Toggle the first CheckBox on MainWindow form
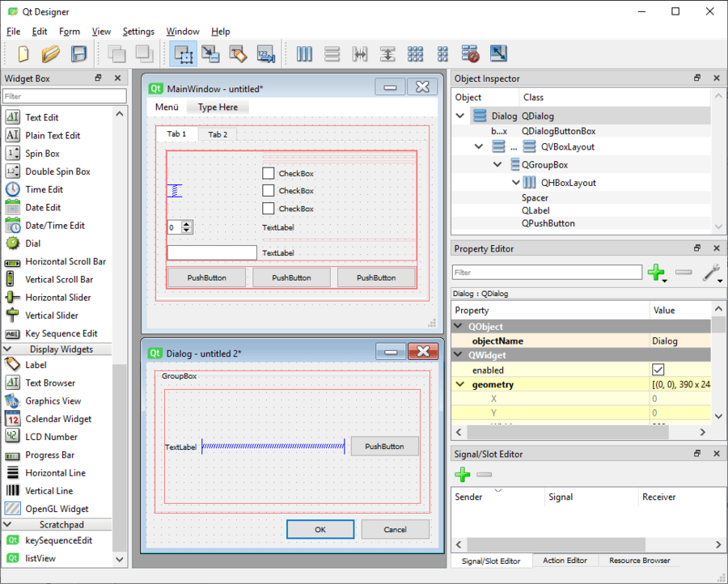The height and width of the screenshot is (584, 728). click(266, 172)
